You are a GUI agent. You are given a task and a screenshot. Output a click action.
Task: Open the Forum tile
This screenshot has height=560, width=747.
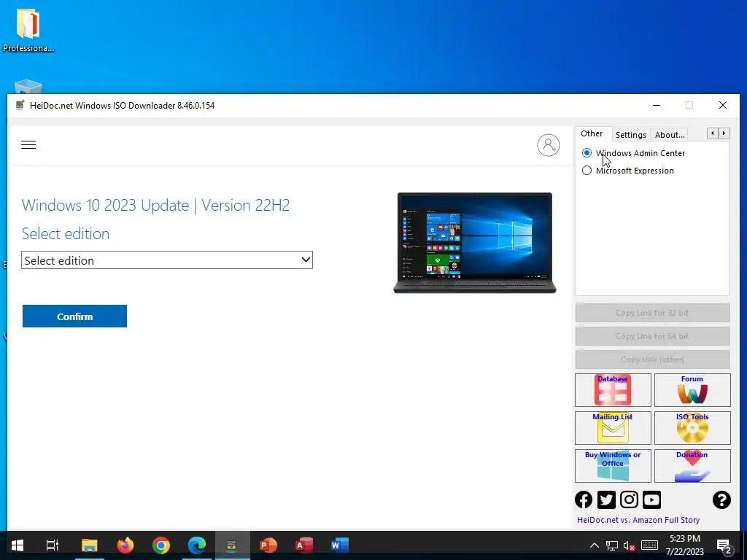692,390
